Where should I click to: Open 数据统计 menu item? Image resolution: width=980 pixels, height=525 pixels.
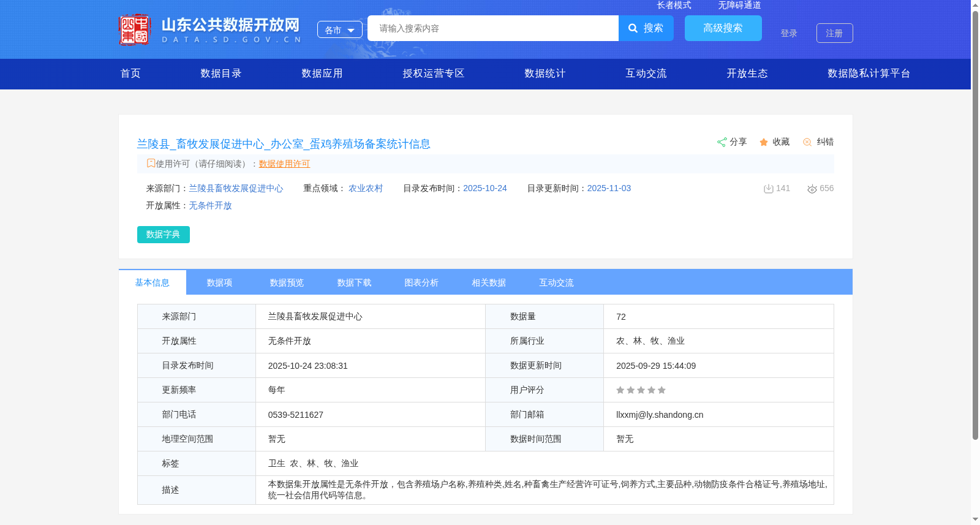[x=545, y=74]
